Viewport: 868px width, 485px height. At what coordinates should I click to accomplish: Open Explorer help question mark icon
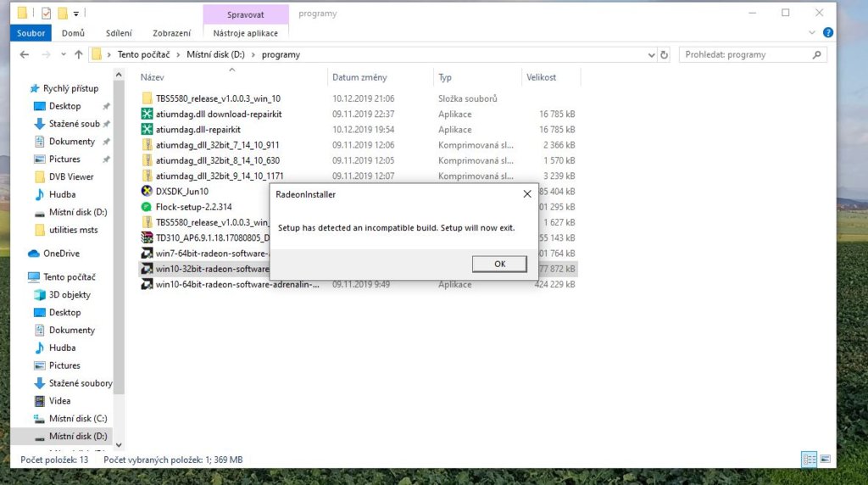tap(827, 33)
